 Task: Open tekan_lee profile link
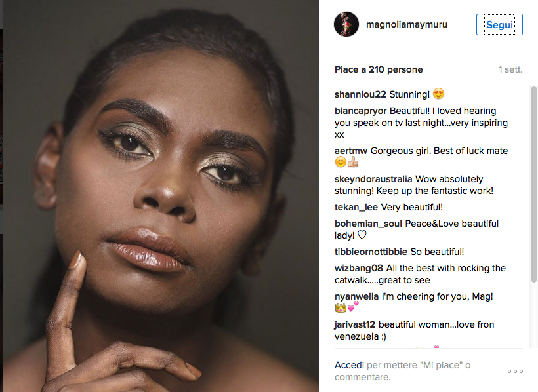(356, 207)
